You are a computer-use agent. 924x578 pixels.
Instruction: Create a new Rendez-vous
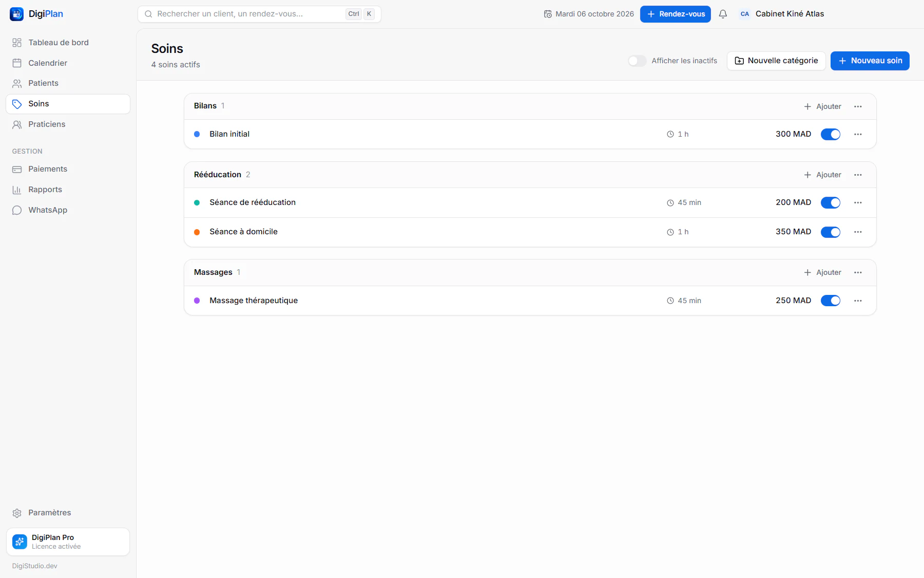click(675, 14)
